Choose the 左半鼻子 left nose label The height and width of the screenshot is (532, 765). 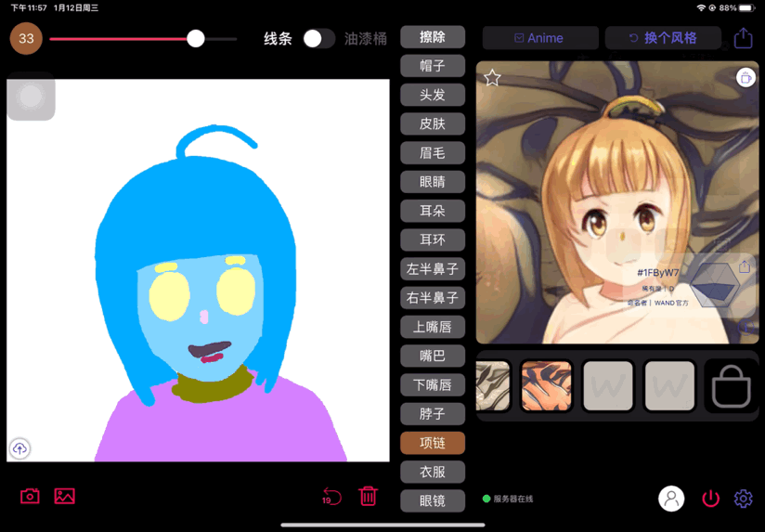point(433,269)
